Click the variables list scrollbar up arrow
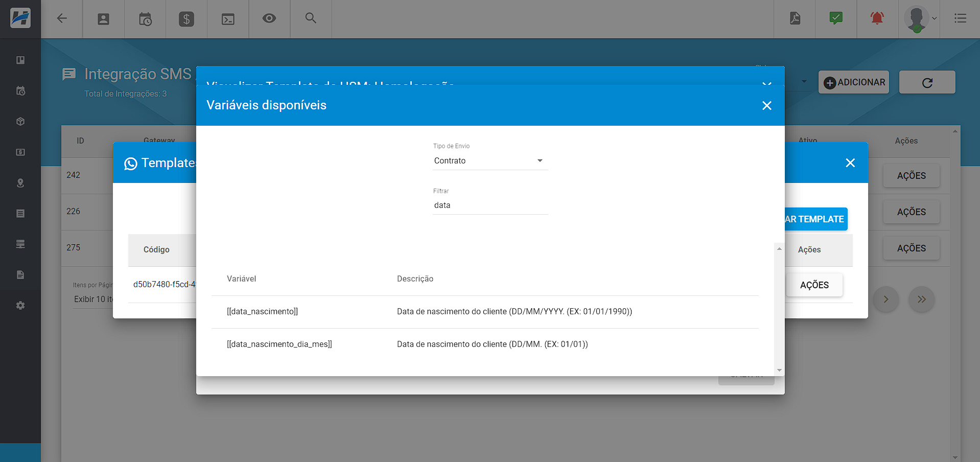The width and height of the screenshot is (980, 462). (x=779, y=249)
